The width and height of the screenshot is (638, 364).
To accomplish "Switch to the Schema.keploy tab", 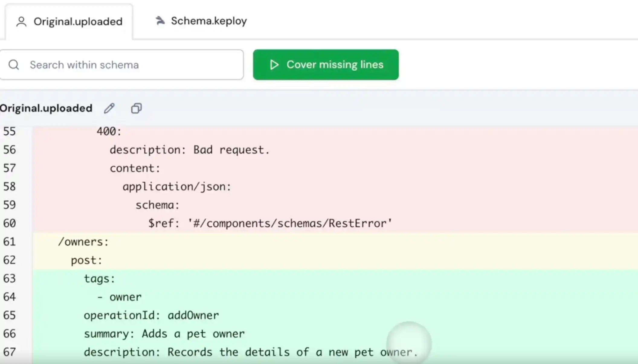I will (208, 21).
